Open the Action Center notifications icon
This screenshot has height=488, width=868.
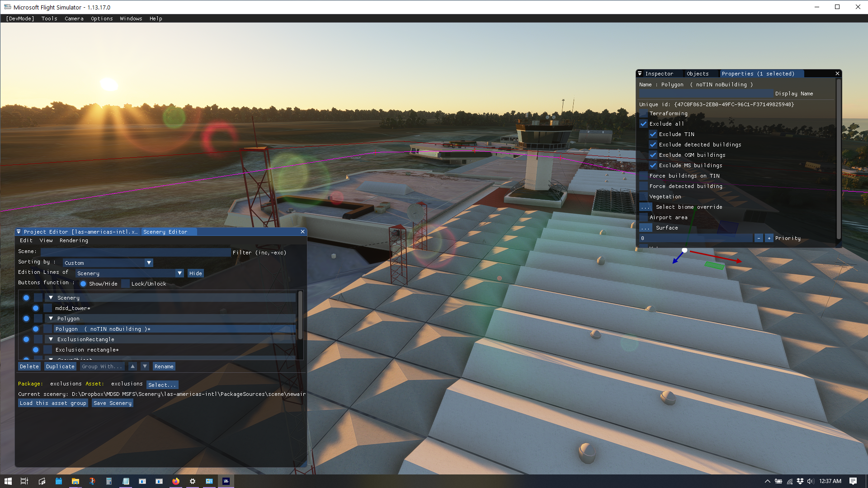tap(853, 481)
